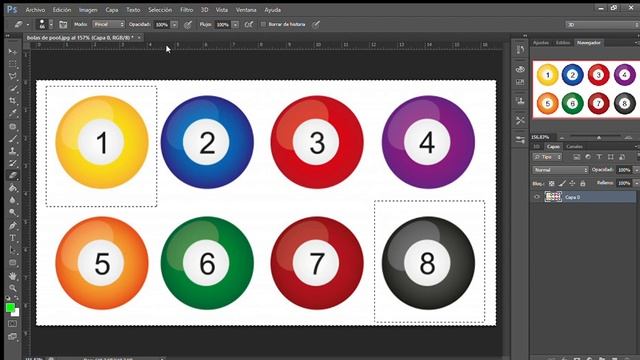Screen dimensions: 640x360
Task: Select the Pen tool
Action: (13, 226)
